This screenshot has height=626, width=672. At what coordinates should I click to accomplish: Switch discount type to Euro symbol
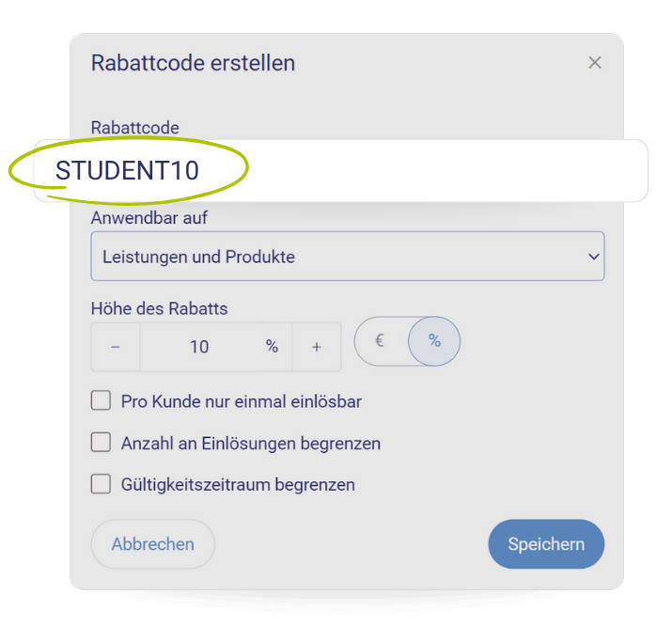[380, 341]
